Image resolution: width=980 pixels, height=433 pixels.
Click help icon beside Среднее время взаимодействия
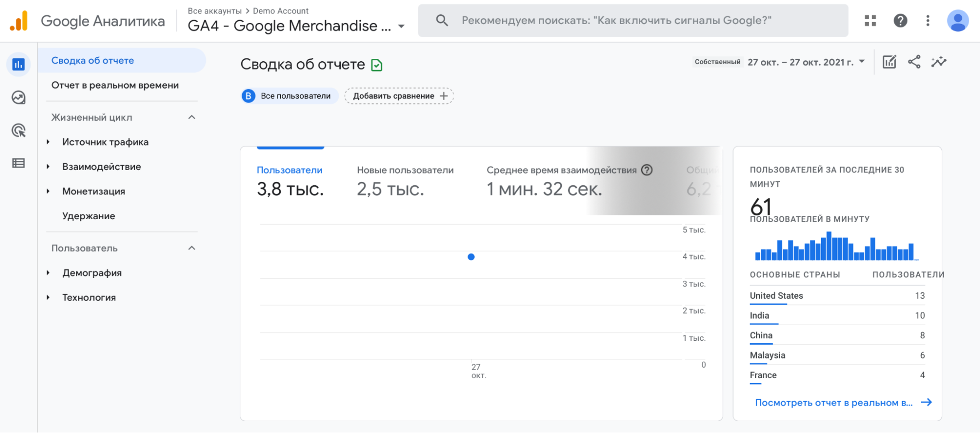click(x=647, y=170)
